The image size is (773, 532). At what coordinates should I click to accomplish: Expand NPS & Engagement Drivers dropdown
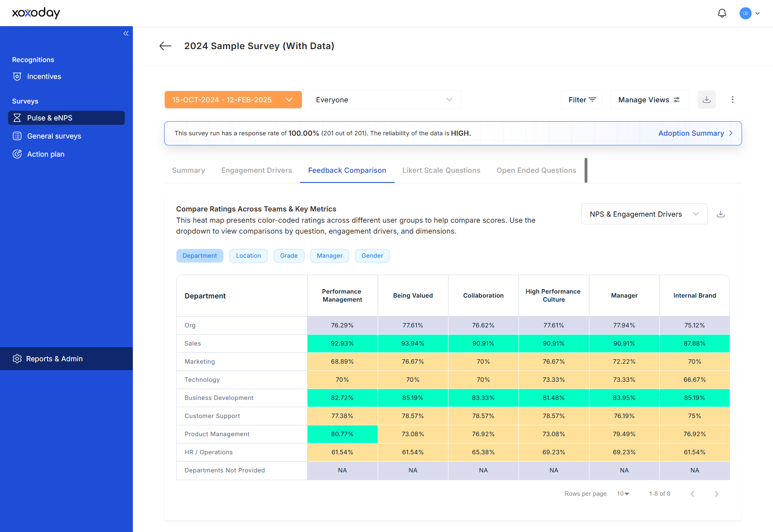644,214
